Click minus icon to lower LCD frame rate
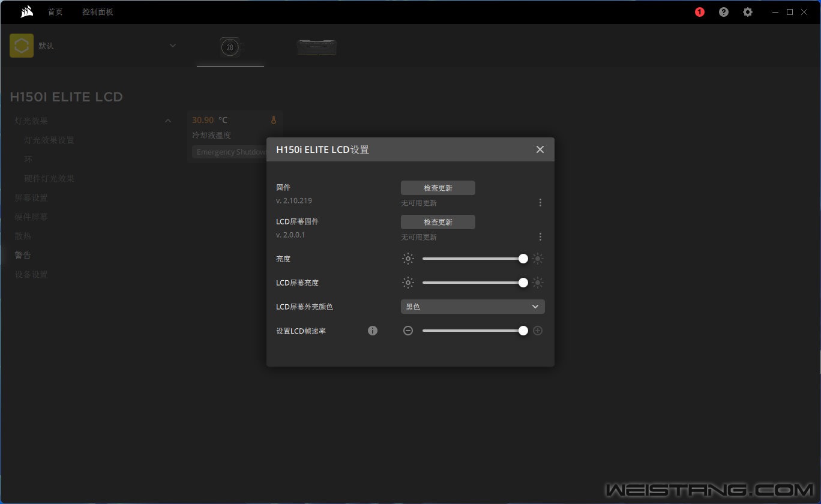Screen dimensions: 821x504 [408, 331]
